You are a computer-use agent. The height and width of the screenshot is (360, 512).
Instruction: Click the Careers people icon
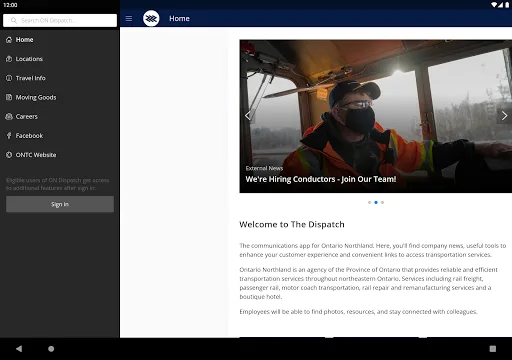click(x=9, y=116)
